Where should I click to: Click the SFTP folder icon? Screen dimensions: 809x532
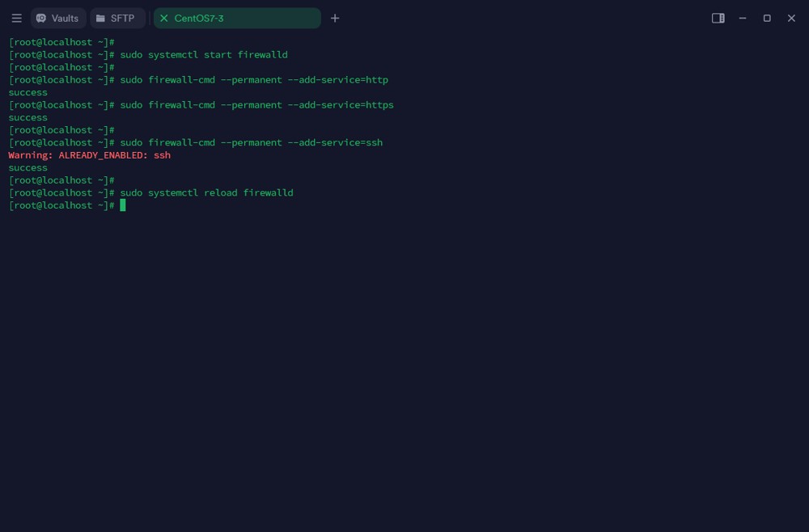[x=100, y=18]
